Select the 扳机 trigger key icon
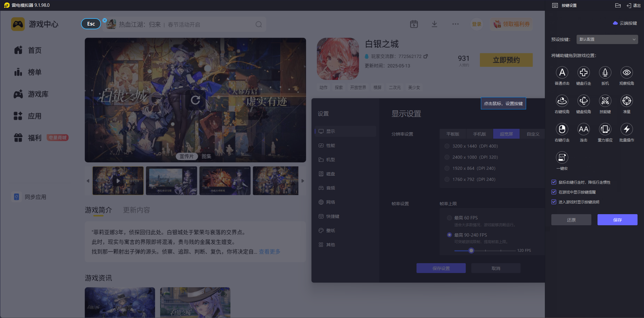The width and height of the screenshot is (644, 318). [x=605, y=72]
